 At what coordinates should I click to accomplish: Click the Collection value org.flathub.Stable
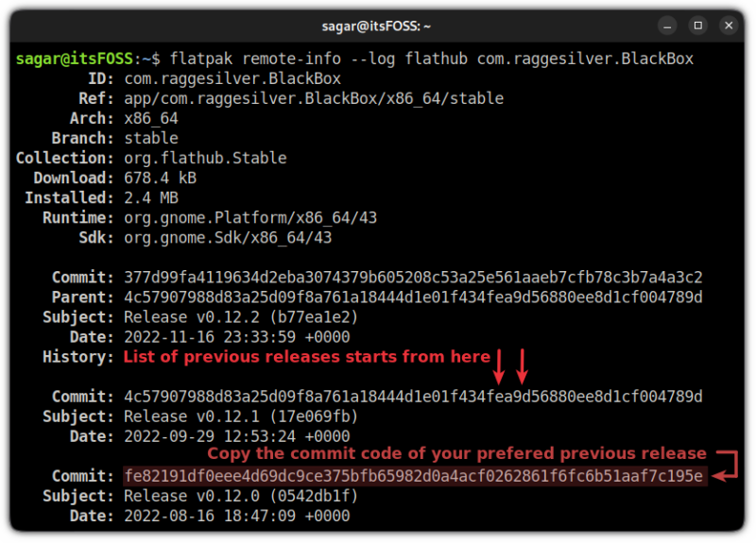tap(205, 158)
